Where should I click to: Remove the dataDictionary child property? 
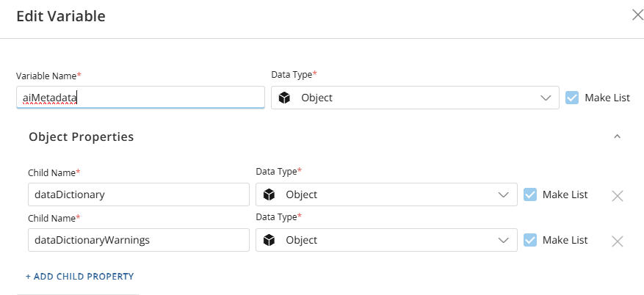coord(618,196)
